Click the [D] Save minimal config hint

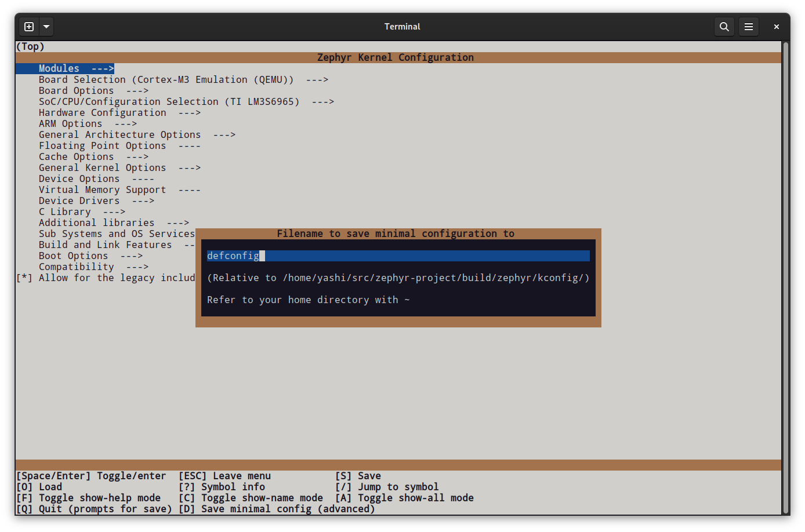277,509
